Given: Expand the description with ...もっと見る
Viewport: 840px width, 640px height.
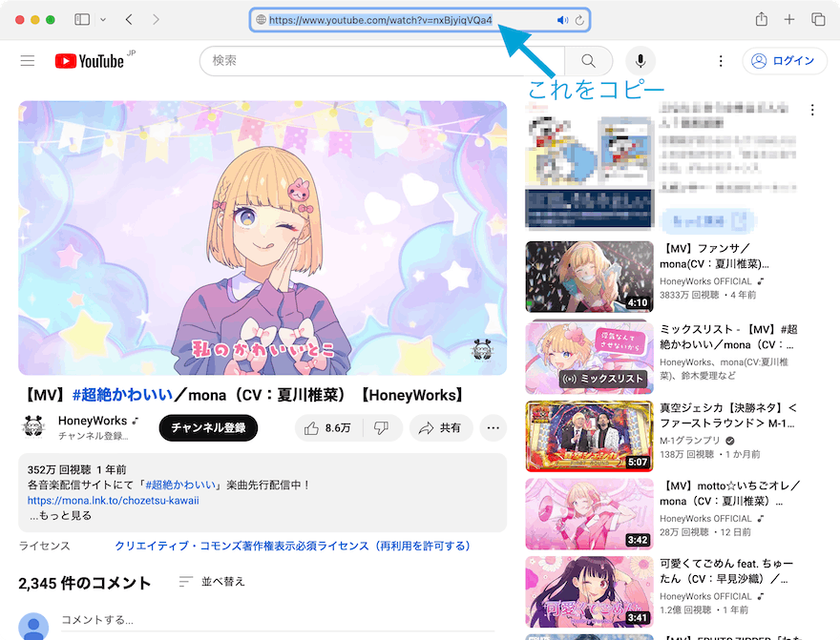Looking at the screenshot, I should pyautogui.click(x=60, y=515).
